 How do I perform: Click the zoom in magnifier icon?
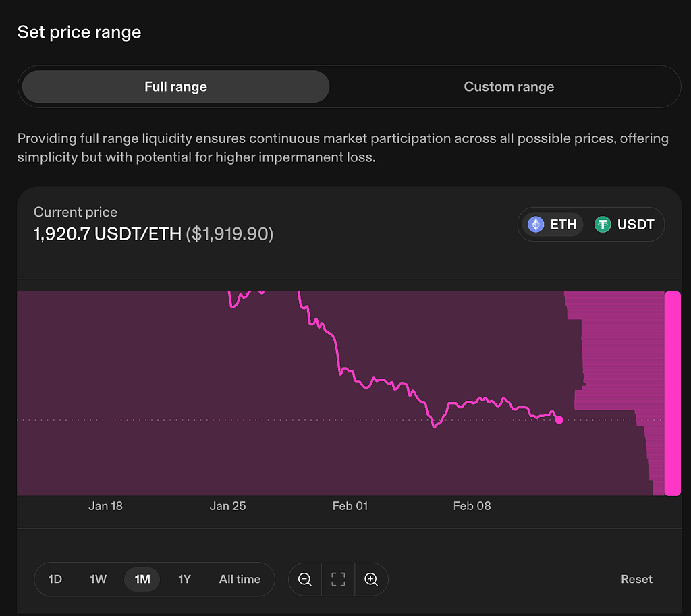click(x=371, y=579)
